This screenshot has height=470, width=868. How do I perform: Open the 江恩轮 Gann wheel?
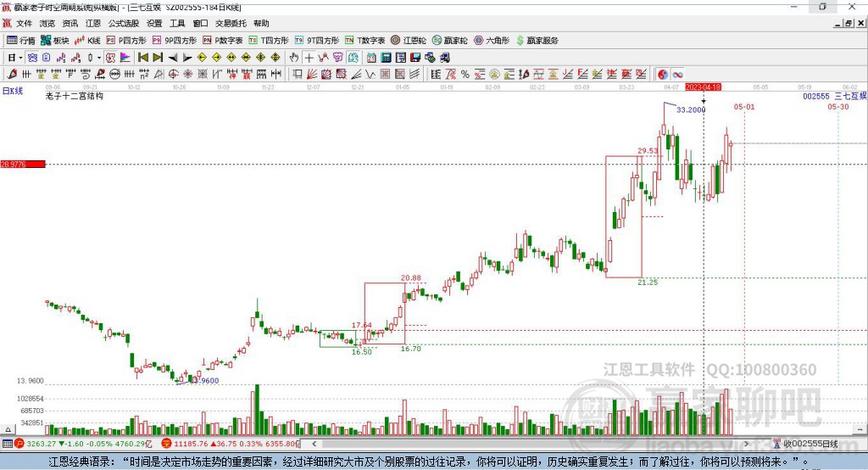point(409,41)
